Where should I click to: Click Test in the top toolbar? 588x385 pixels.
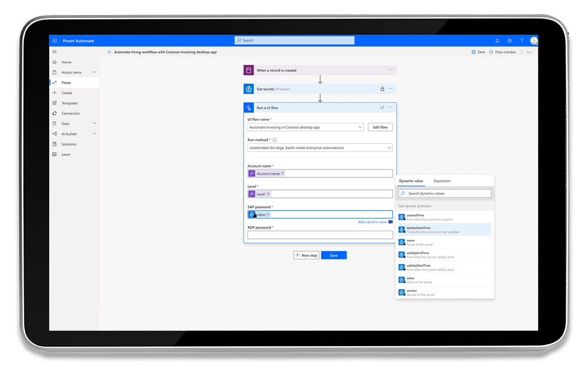pos(526,52)
